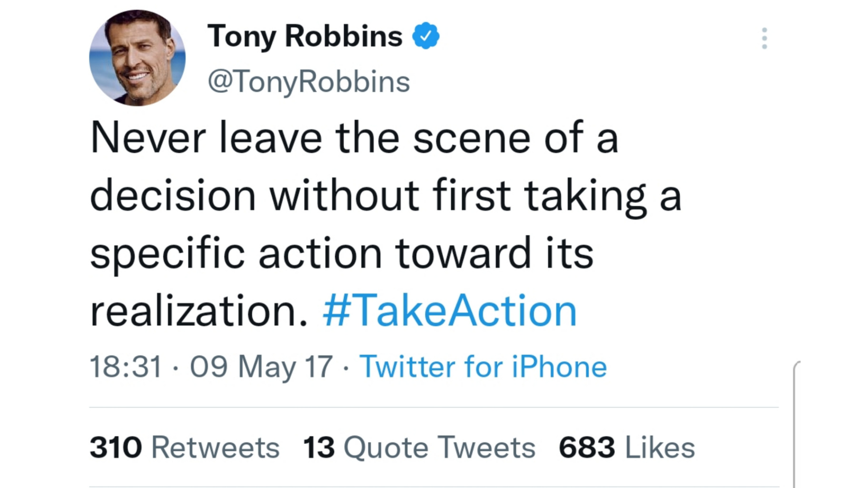This screenshot has height=488, width=868.
Task: Open Tony Robbins' profile picture
Action: tap(137, 58)
